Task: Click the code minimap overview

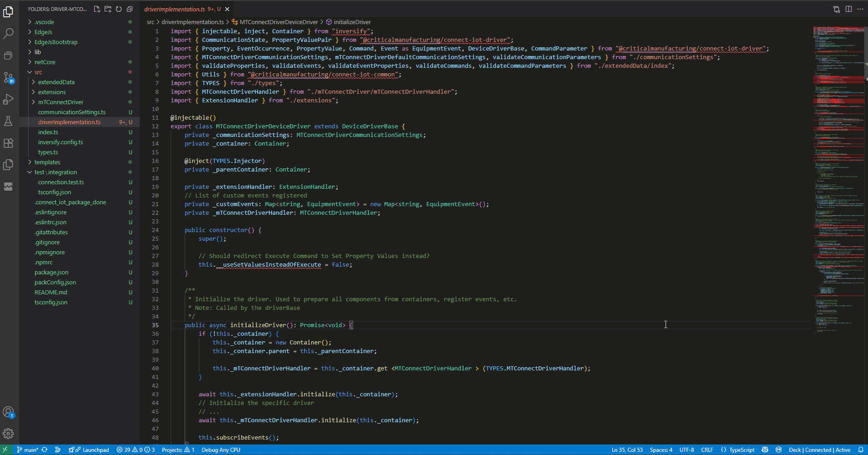Action: [x=838, y=180]
